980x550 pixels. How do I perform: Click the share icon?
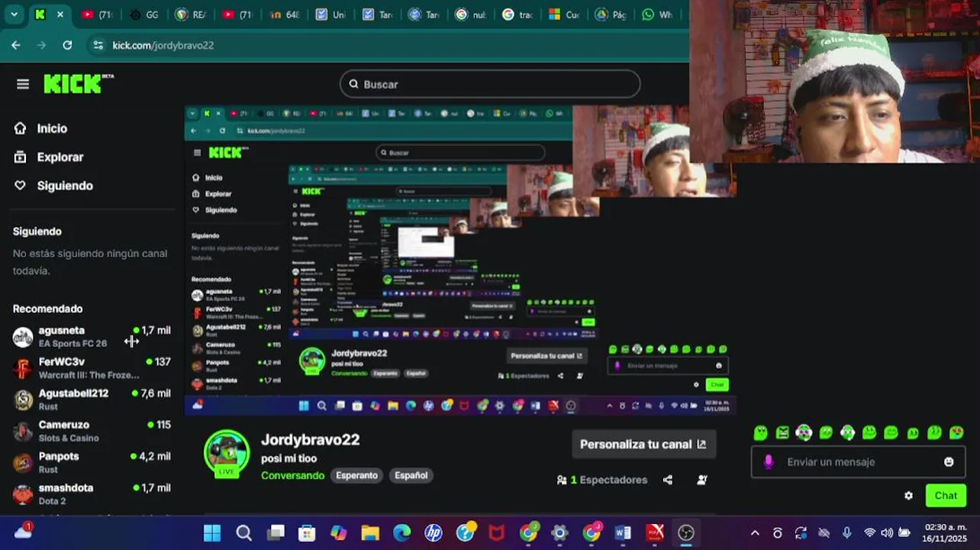click(x=668, y=480)
